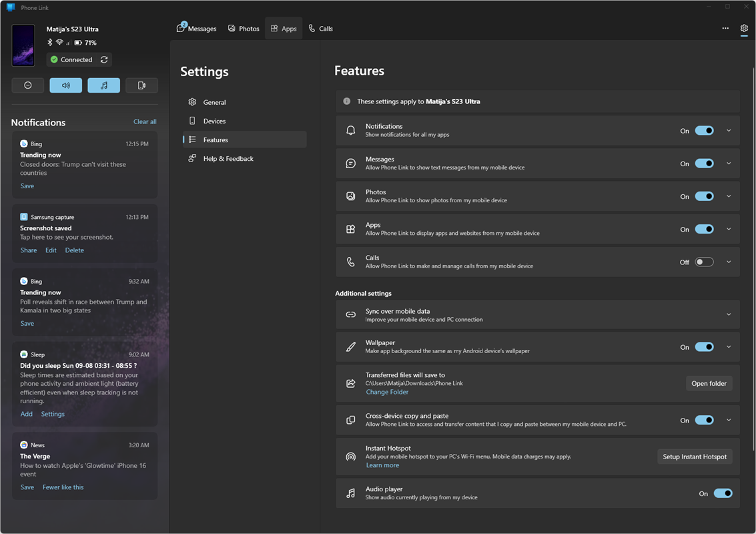The width and height of the screenshot is (756, 534).
Task: Expand the Apps feature chevron
Action: (x=729, y=229)
